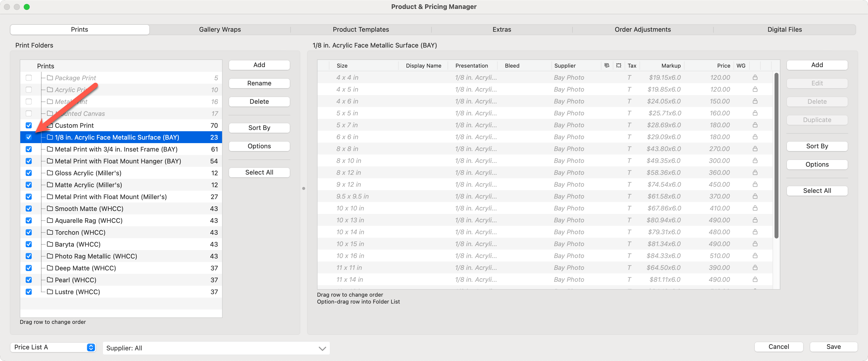Click folder icon of Package Print
868x361 pixels.
click(x=50, y=78)
